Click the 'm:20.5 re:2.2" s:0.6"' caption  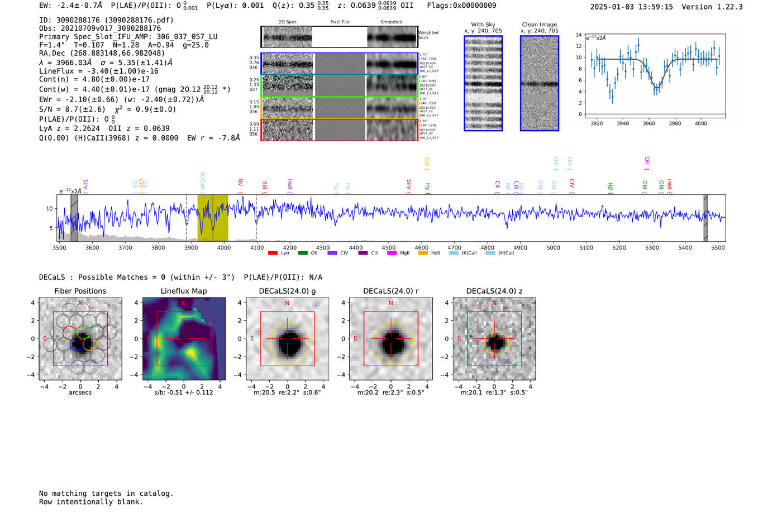pyautogui.click(x=287, y=392)
